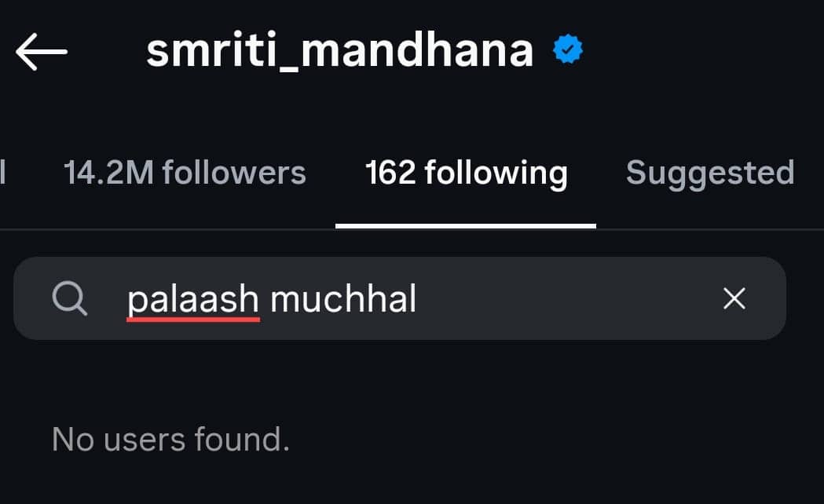Clear the search with the X icon
Viewport: 824px width, 504px height.
[734, 298]
